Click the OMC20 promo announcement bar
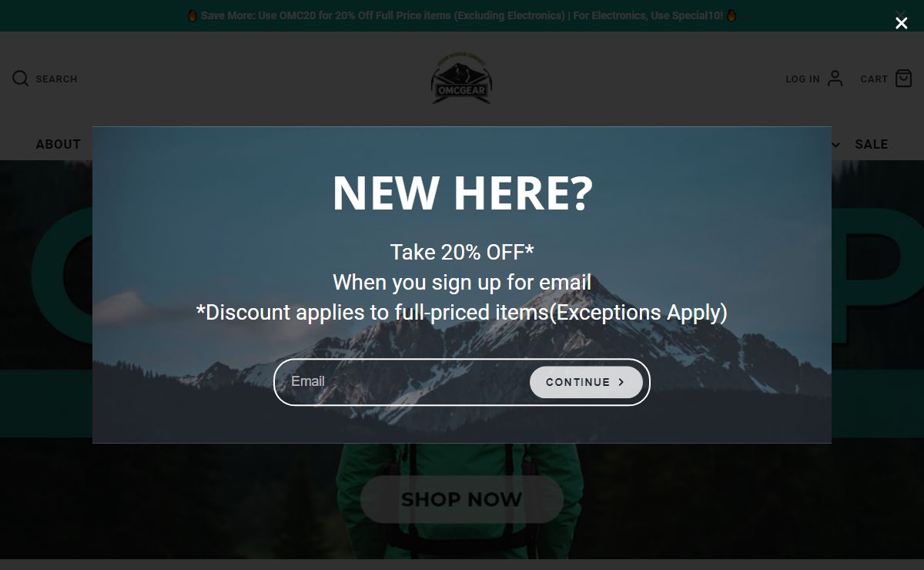The width and height of the screenshot is (924, 570). pyautogui.click(x=462, y=15)
